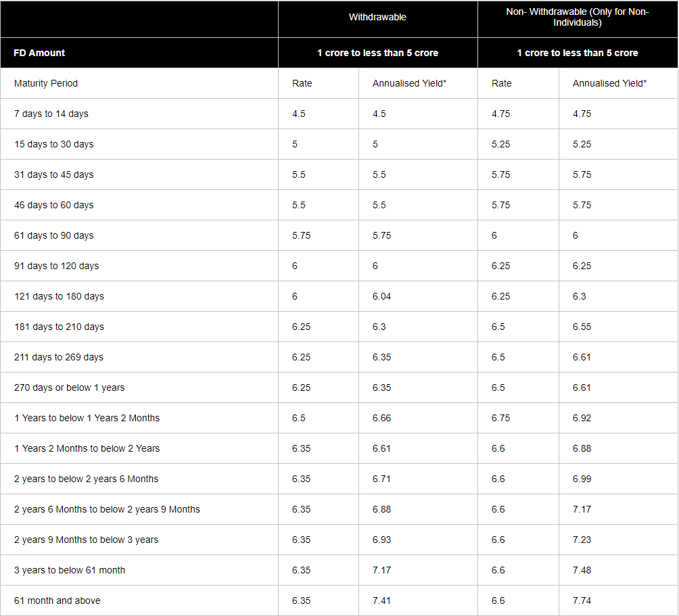
Task: Click the 6.92 annualised yield value
Action: (x=582, y=418)
